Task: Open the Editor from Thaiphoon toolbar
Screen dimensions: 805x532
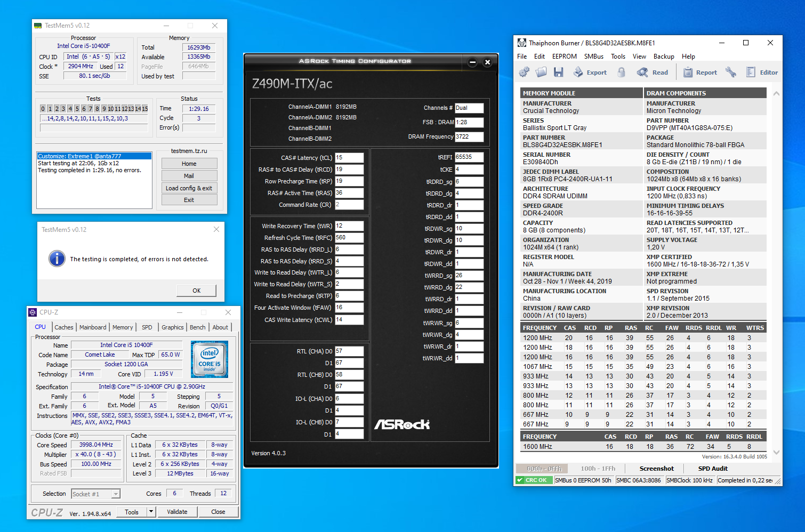Action: click(x=762, y=72)
